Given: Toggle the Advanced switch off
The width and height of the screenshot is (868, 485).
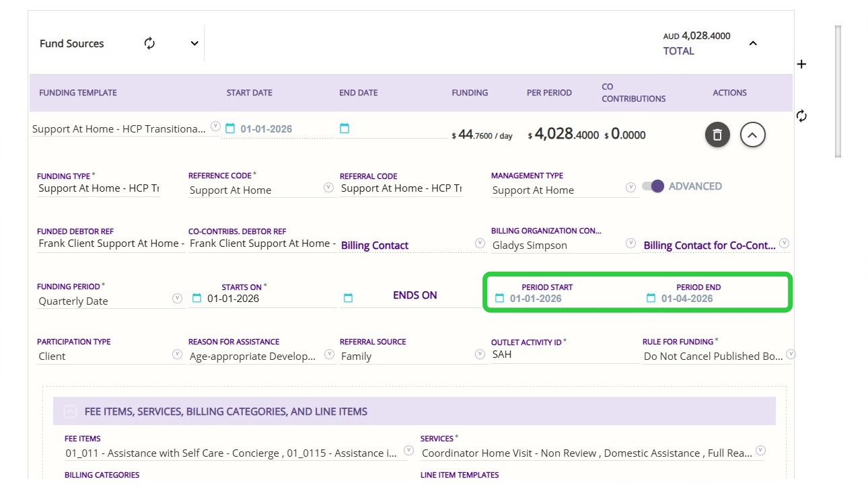Looking at the screenshot, I should coord(653,186).
